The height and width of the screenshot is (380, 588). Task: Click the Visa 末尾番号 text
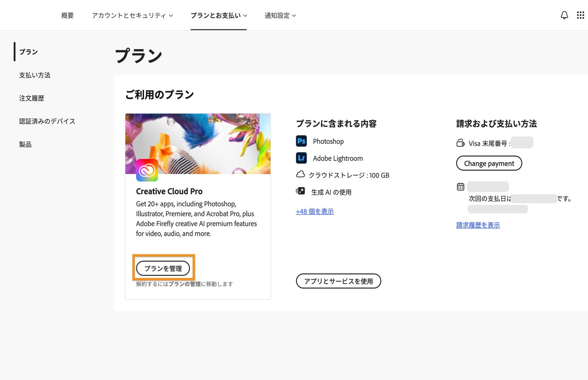[x=490, y=143]
